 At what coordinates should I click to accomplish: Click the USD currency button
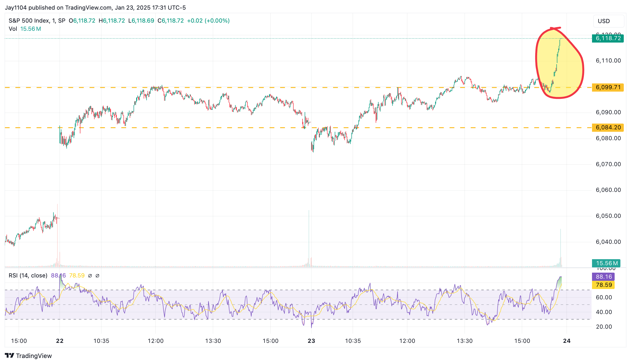(608, 21)
